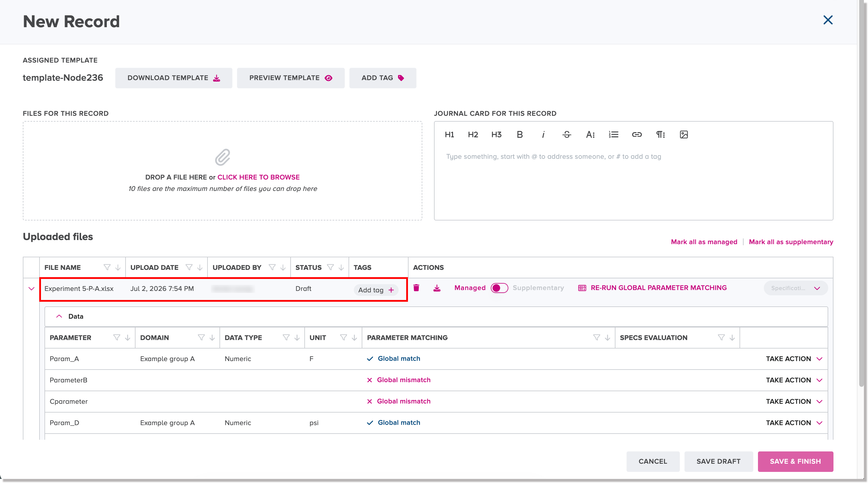Toggle bold formatting in journal card

click(x=519, y=134)
